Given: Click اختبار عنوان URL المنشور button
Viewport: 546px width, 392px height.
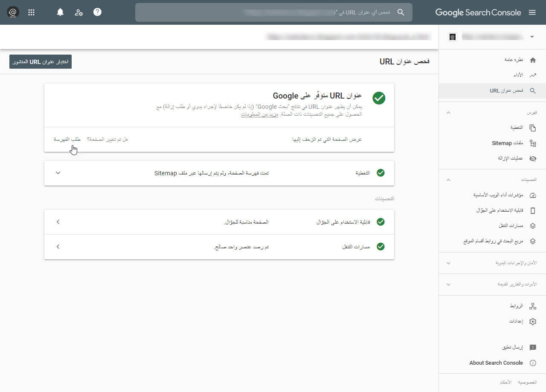Looking at the screenshot, I should 41,62.
